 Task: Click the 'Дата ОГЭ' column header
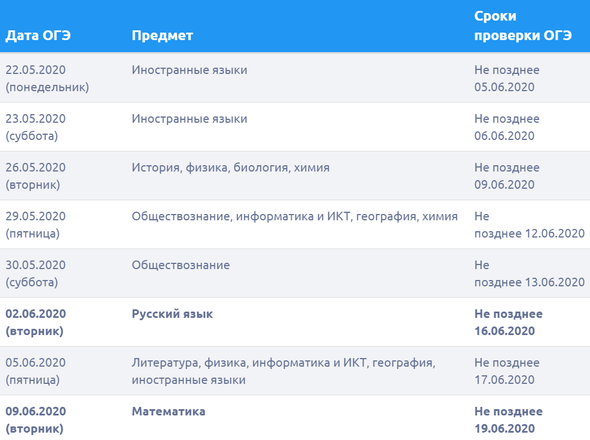38,35
